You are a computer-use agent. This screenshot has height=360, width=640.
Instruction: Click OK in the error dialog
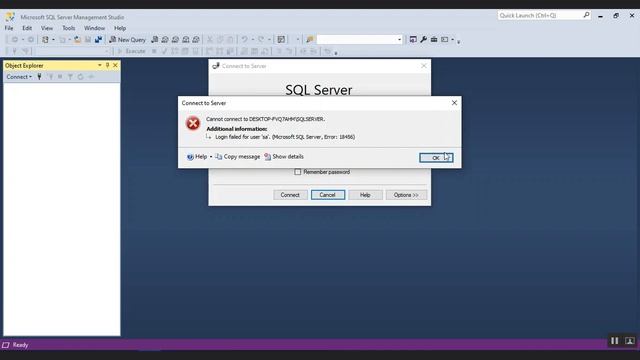tap(436, 158)
